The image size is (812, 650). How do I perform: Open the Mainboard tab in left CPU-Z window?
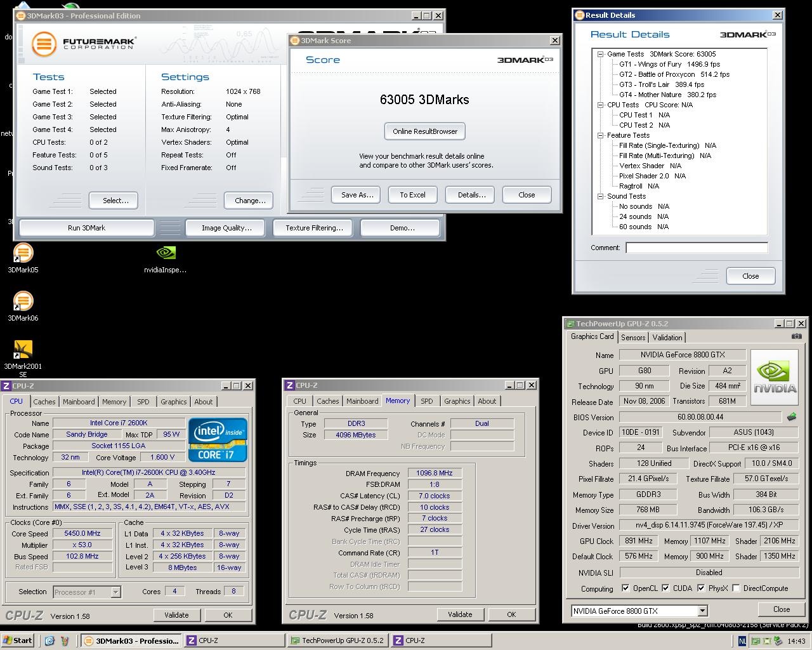[x=79, y=402]
